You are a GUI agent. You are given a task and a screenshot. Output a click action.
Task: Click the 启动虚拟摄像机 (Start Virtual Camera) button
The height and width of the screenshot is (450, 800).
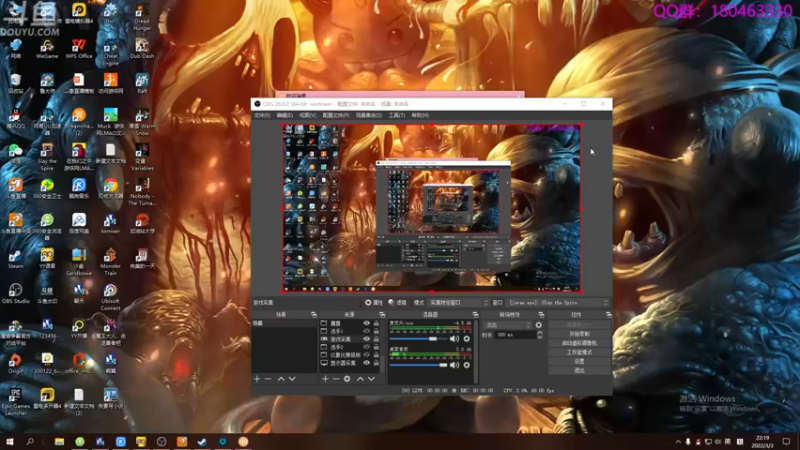[x=579, y=343]
